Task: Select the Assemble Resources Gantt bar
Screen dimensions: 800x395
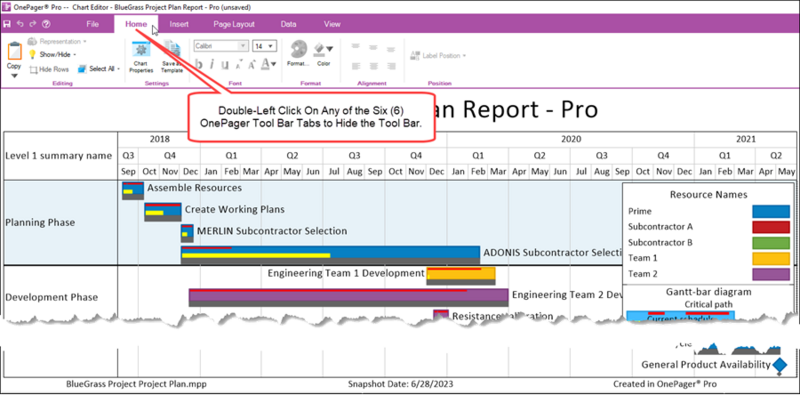Action: coord(133,190)
